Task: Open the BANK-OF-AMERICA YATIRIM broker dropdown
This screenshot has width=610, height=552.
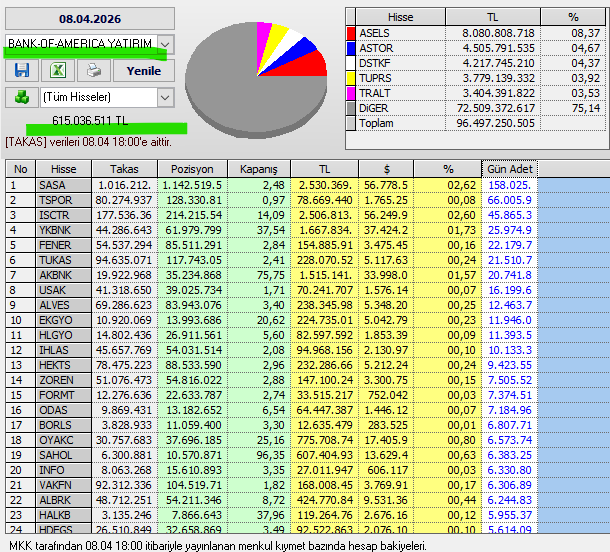Action: tap(165, 44)
